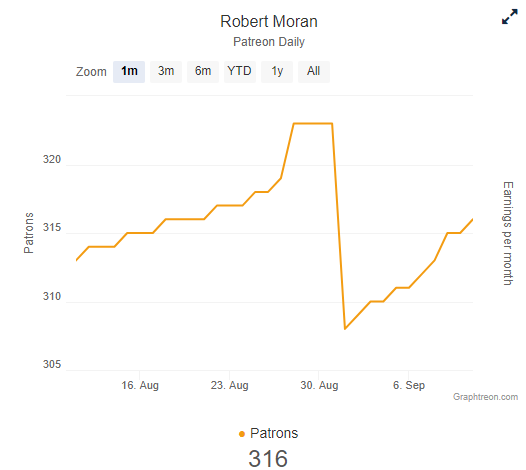Select the 1m zoom range
The width and height of the screenshot is (526, 470).
coord(129,71)
